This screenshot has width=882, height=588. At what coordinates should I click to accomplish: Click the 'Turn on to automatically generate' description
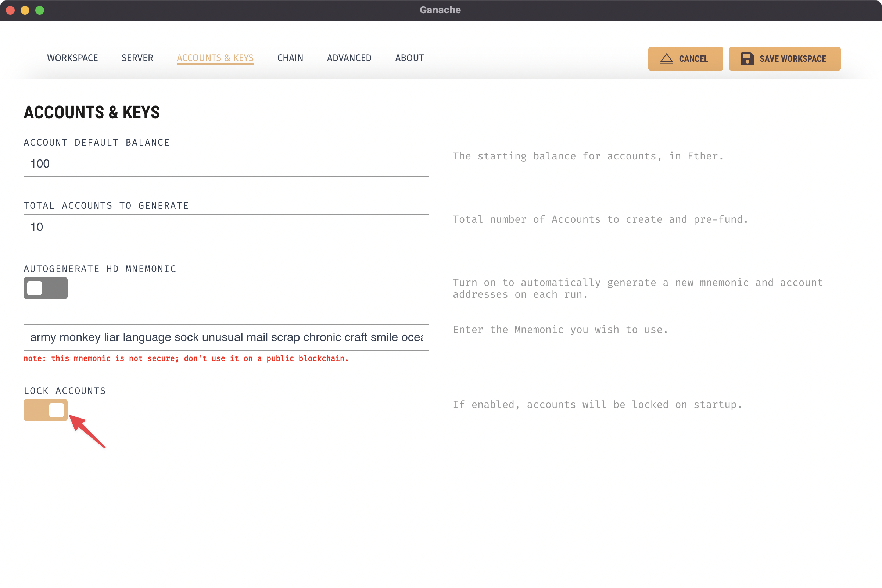click(x=638, y=288)
